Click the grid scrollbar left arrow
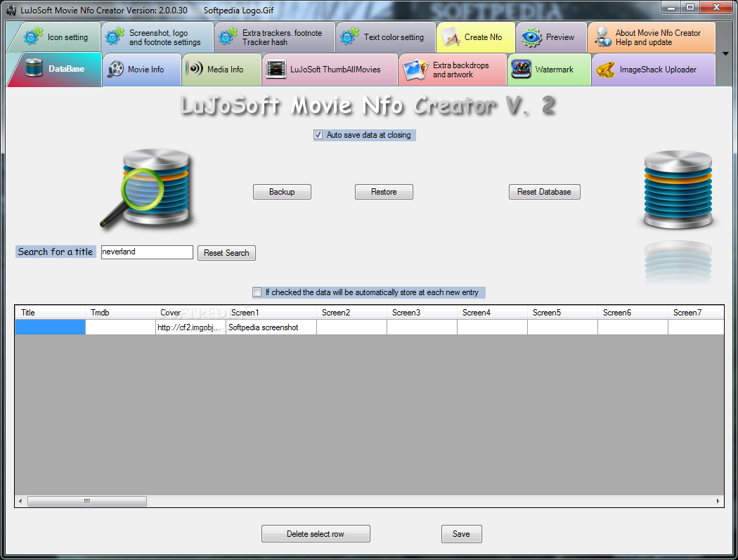738x560 pixels. 20,501
